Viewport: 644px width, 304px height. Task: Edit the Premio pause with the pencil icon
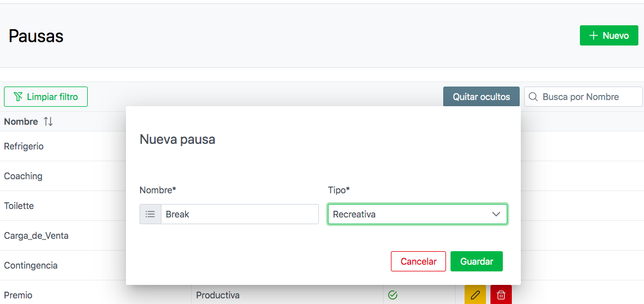(x=475, y=295)
